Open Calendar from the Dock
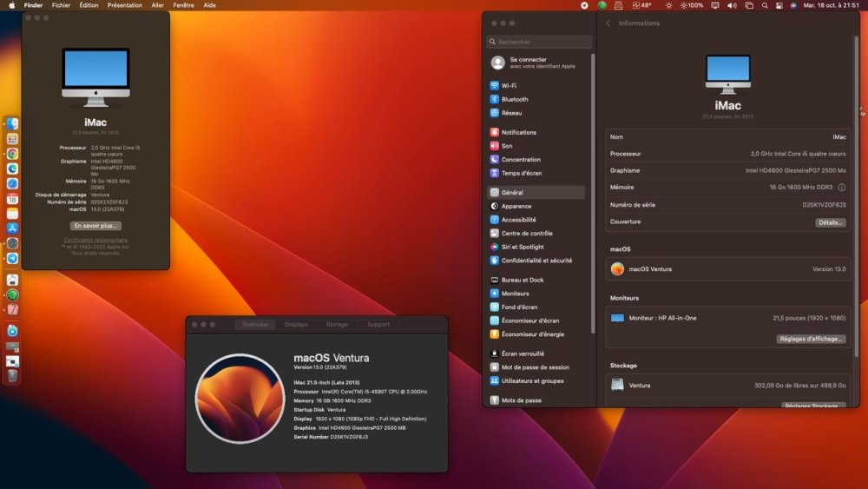The image size is (868, 489). (x=12, y=199)
